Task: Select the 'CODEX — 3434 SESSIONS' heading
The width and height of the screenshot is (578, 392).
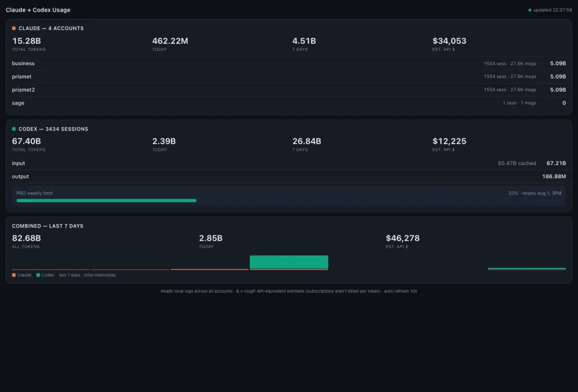Action: pyautogui.click(x=53, y=129)
